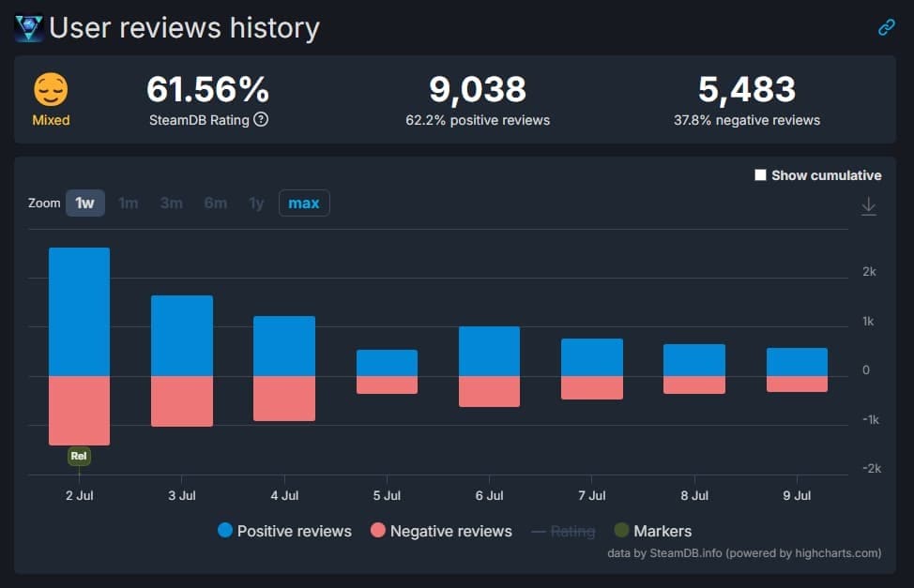Click the Mixed rating emoji face
914x588 pixels.
(51, 90)
